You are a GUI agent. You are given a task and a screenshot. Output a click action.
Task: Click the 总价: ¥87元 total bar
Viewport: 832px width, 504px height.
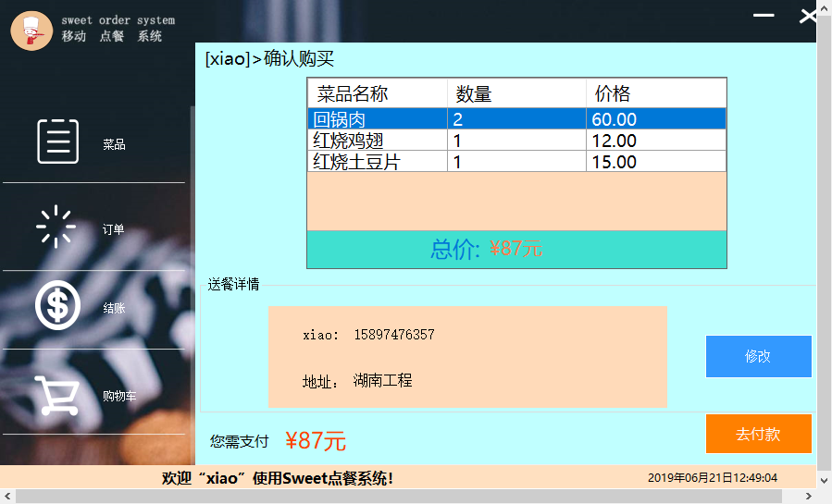(516, 249)
